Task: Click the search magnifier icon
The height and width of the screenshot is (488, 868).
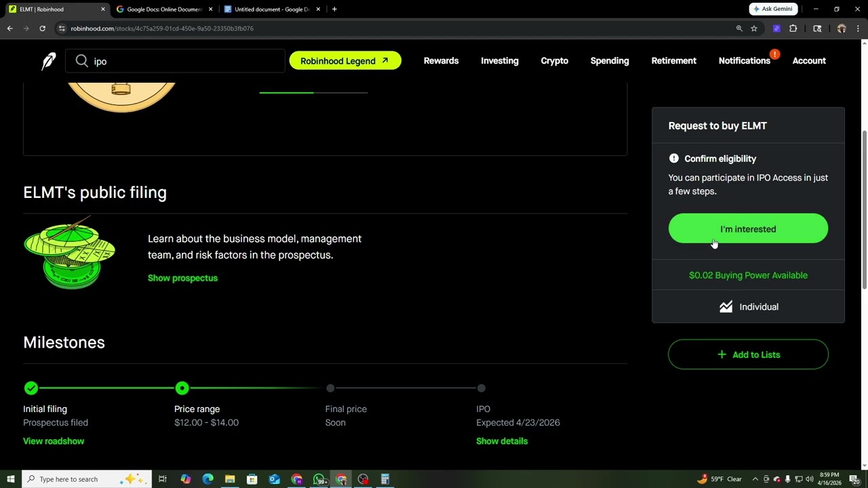Action: tap(82, 61)
